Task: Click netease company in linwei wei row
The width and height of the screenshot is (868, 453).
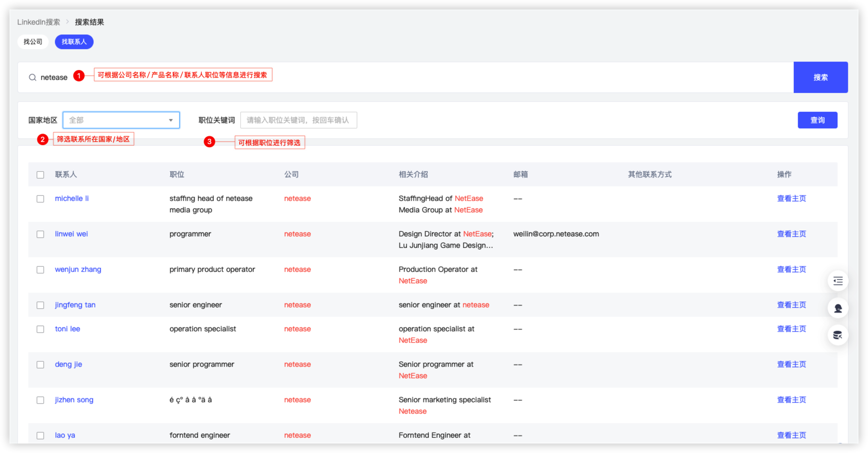Action: point(298,234)
